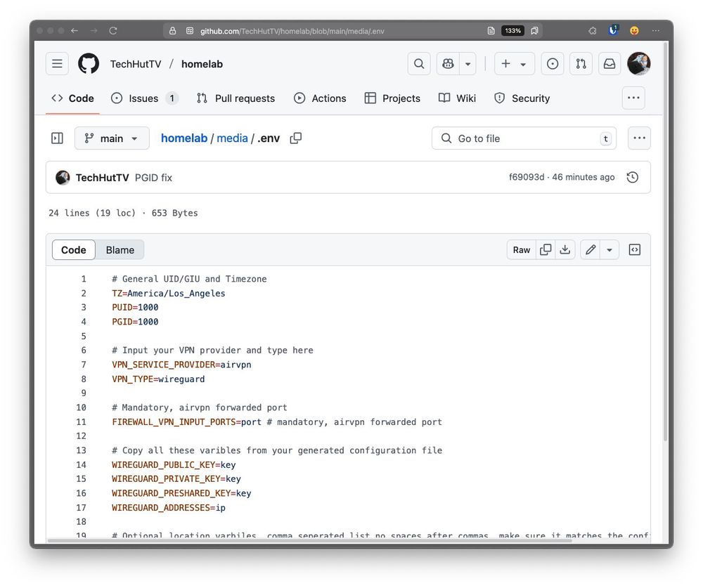Click the lock icon in the address bar
Screen dimensions: 703x588
173,30
